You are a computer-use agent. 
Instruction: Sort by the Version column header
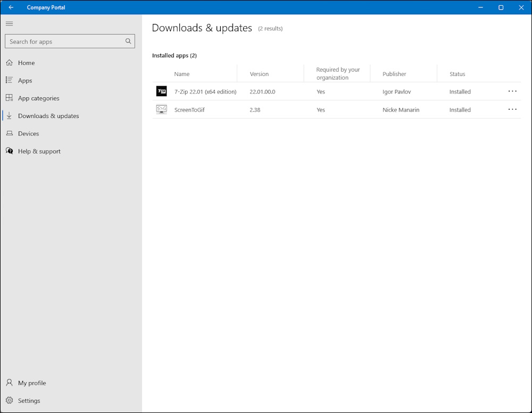click(x=259, y=74)
